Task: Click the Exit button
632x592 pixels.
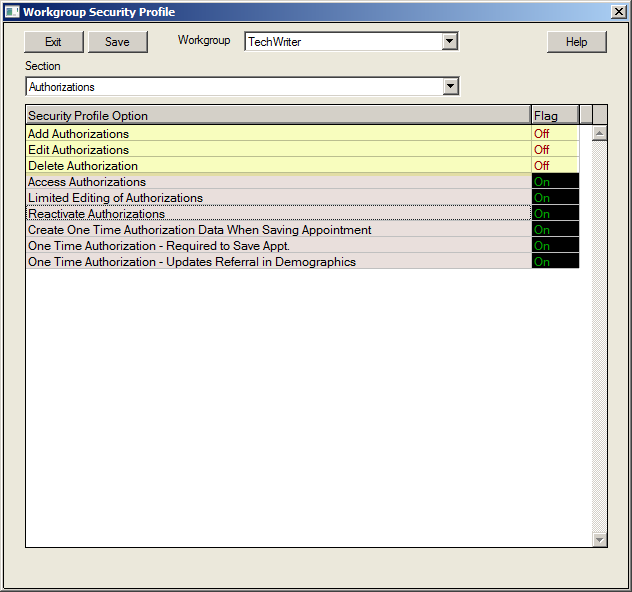Action: coord(53,42)
